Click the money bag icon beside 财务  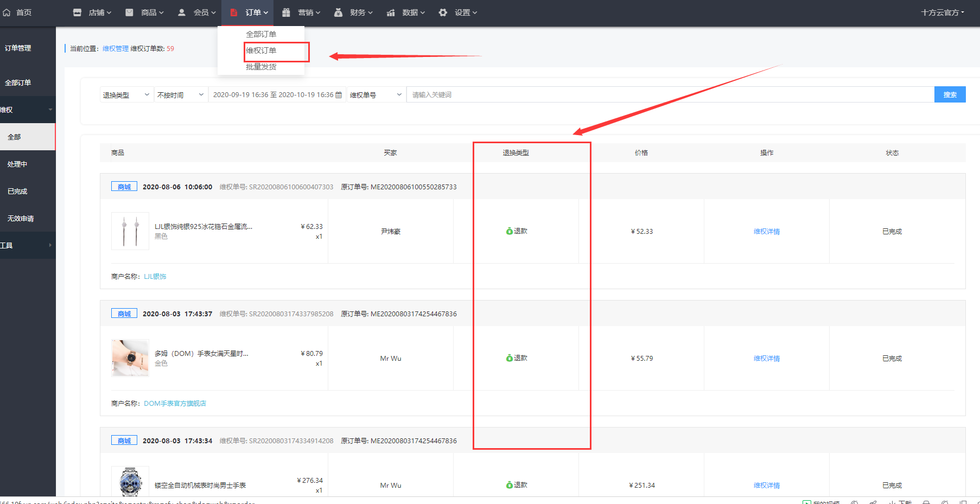click(x=338, y=12)
